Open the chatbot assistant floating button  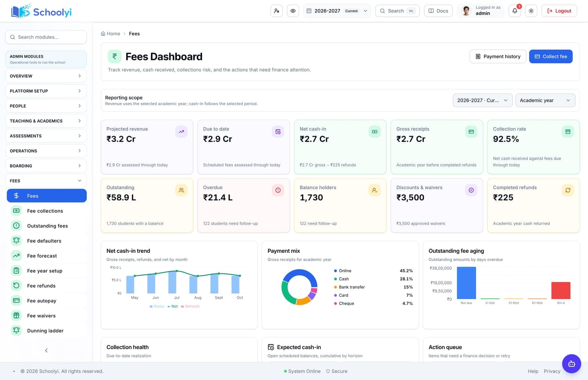point(571,364)
